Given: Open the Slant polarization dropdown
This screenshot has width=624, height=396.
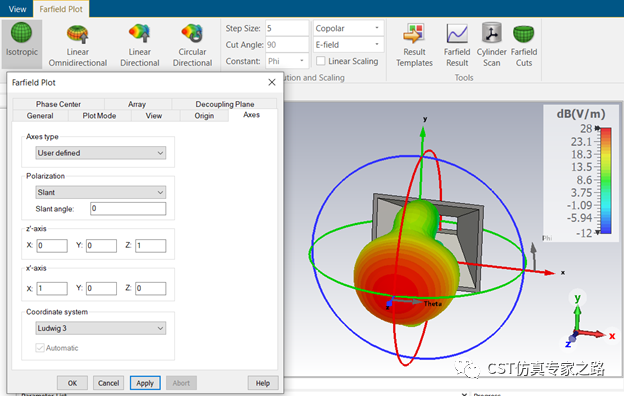Looking at the screenshot, I should pos(101,192).
